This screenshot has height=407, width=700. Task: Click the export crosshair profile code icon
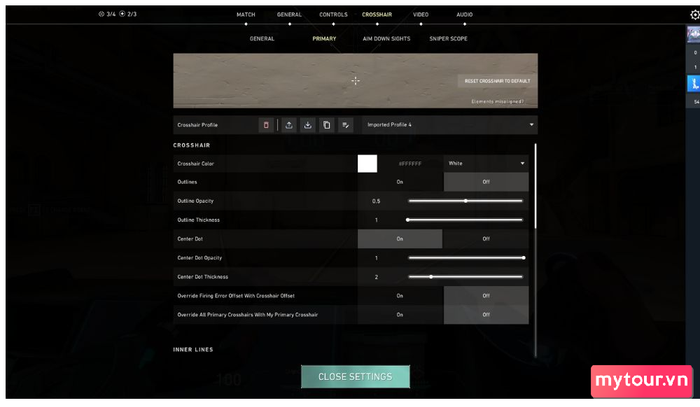click(289, 125)
